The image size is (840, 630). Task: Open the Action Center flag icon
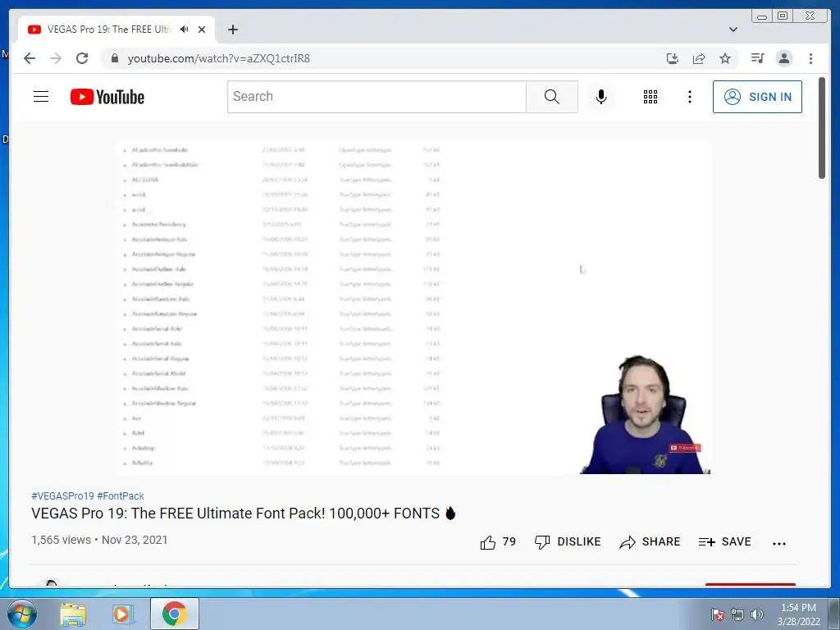[x=717, y=614]
